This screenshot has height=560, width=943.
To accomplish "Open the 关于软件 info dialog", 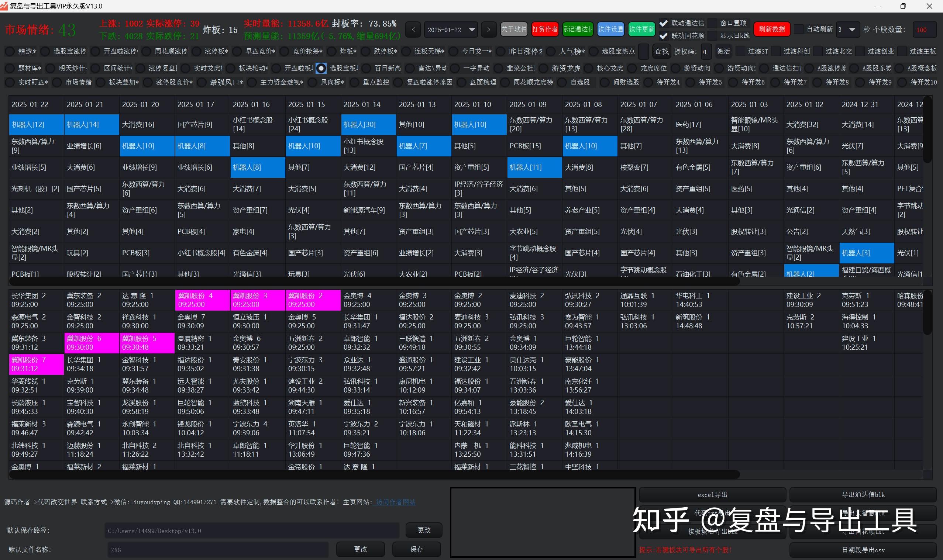I will coord(514,30).
